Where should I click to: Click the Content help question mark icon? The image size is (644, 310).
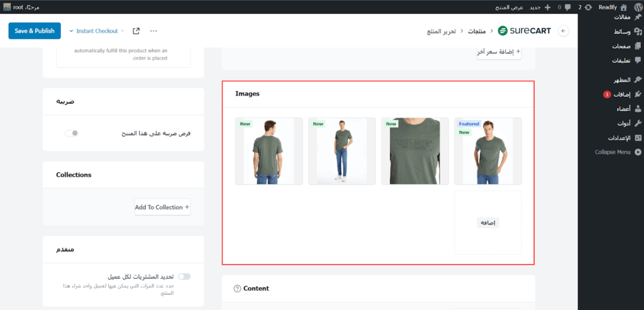237,289
